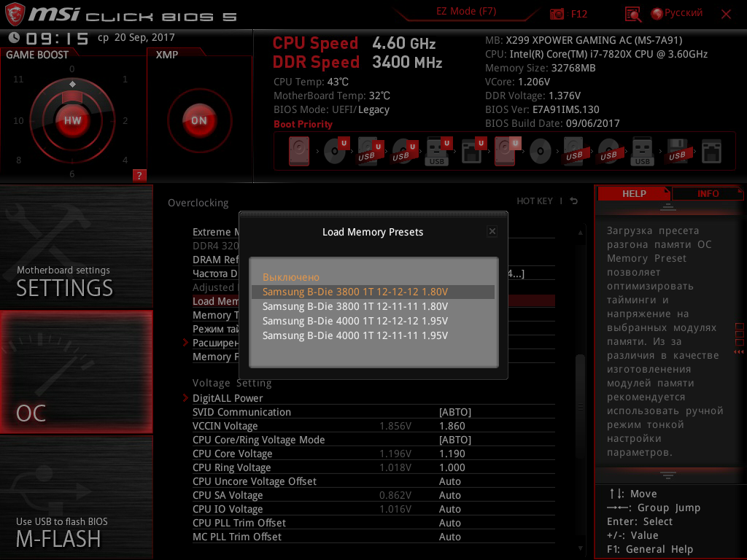Edit the CPU Ring Voltage 1.000 field
This screenshot has height=560, width=747.
tap(452, 467)
